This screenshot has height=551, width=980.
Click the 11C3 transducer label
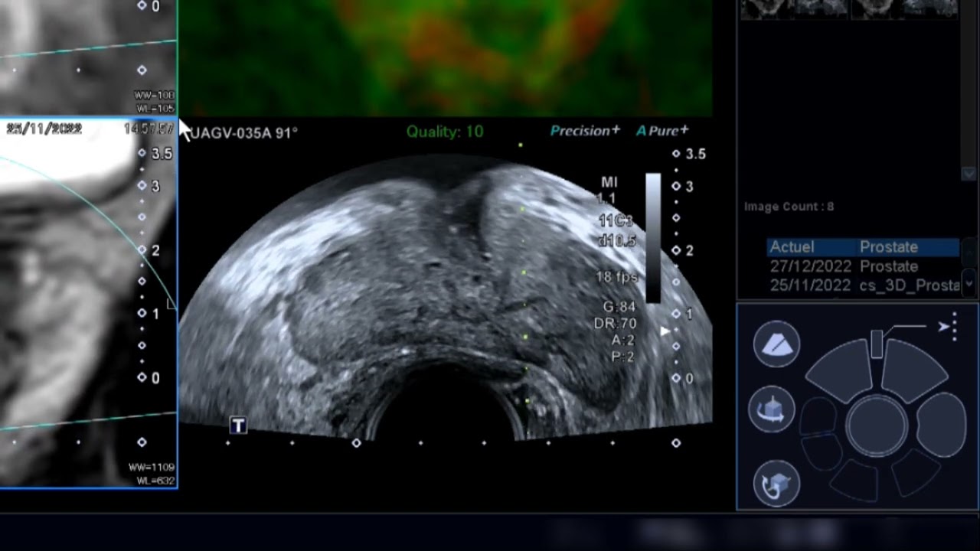pos(616,221)
